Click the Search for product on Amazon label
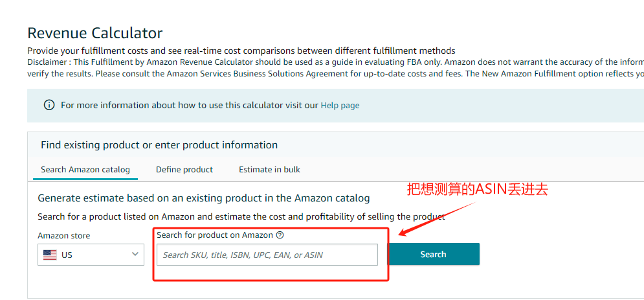Image resolution: width=644 pixels, height=300 pixels. [215, 235]
